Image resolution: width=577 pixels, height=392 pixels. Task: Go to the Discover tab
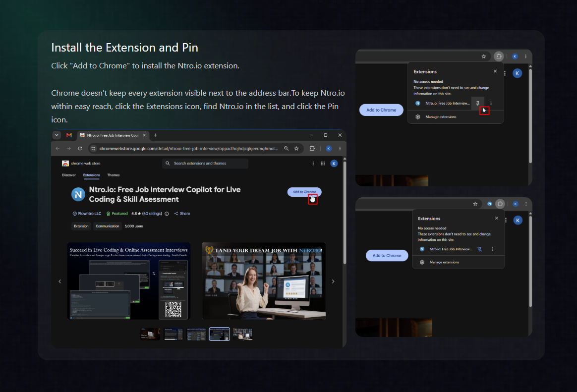(x=69, y=175)
